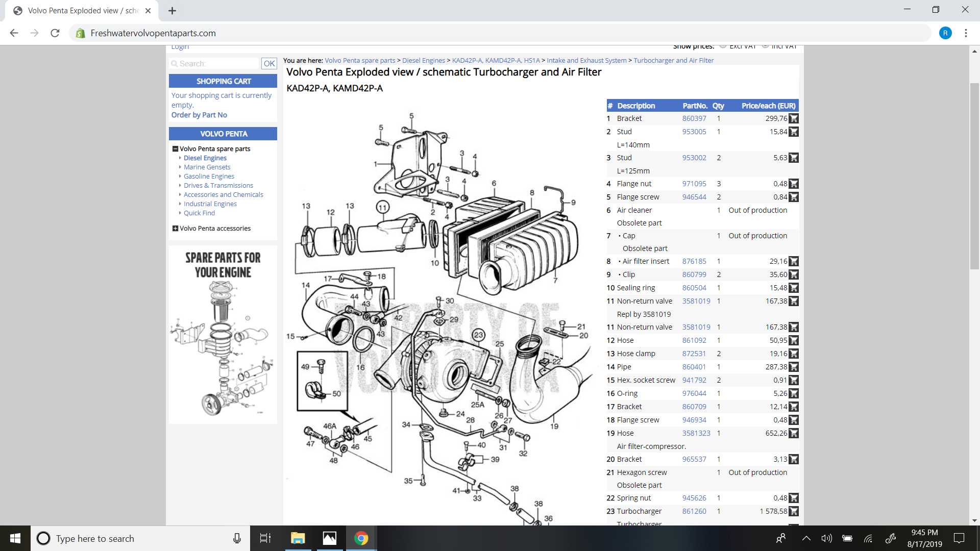Focus the site Search field
Screen dimensions: 980x551
(x=214, y=63)
